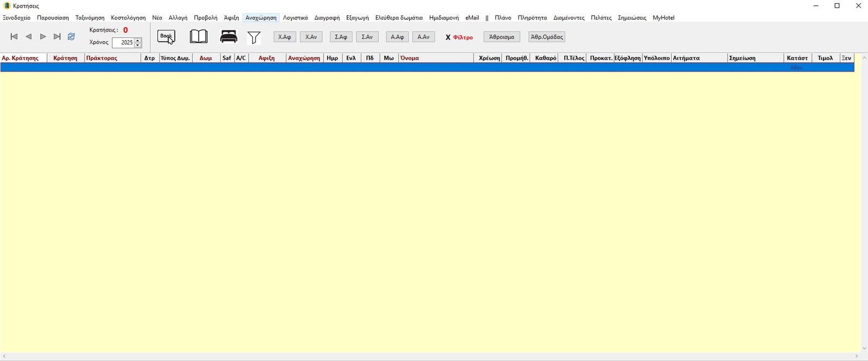
Task: Open the Ταξινόμηση menu
Action: [x=90, y=18]
